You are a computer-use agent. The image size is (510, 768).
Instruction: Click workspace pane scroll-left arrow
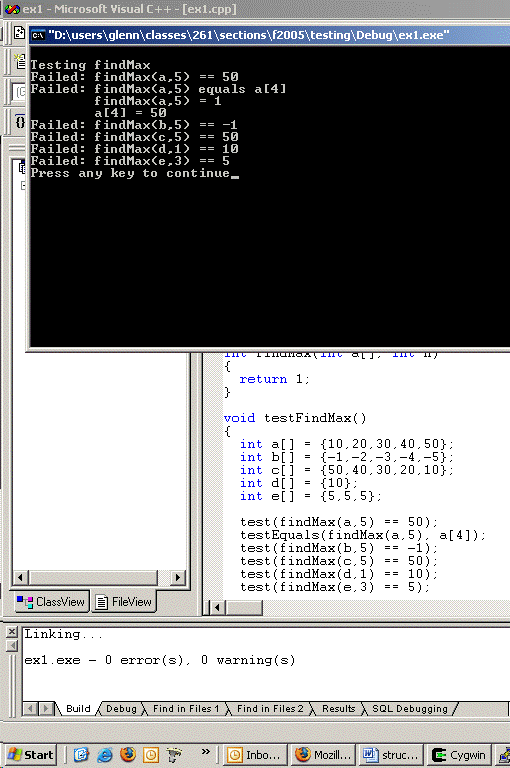(x=20, y=577)
